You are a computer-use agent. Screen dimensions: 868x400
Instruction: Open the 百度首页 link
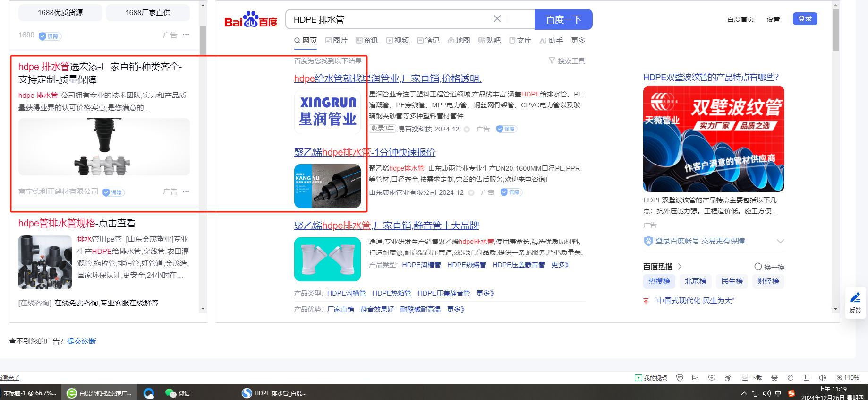(x=740, y=19)
